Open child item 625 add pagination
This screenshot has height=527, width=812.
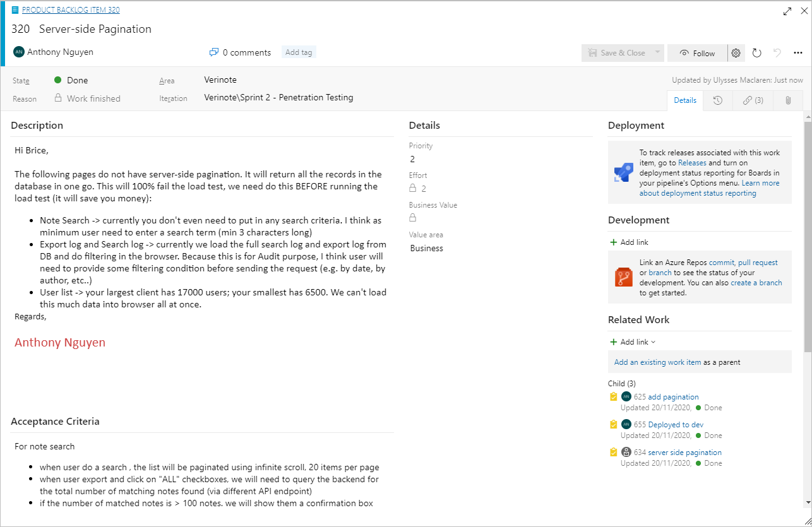click(673, 397)
